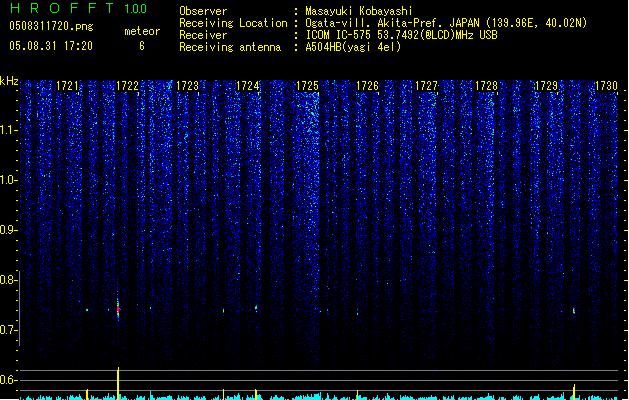Click the 1724 time marker
Image resolution: width=629 pixels, height=400 pixels.
tap(248, 86)
